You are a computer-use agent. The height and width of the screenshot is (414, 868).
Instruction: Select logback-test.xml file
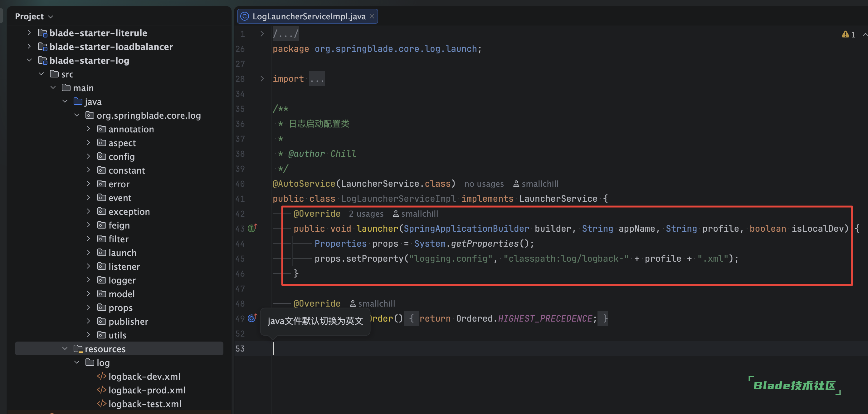[x=144, y=404]
